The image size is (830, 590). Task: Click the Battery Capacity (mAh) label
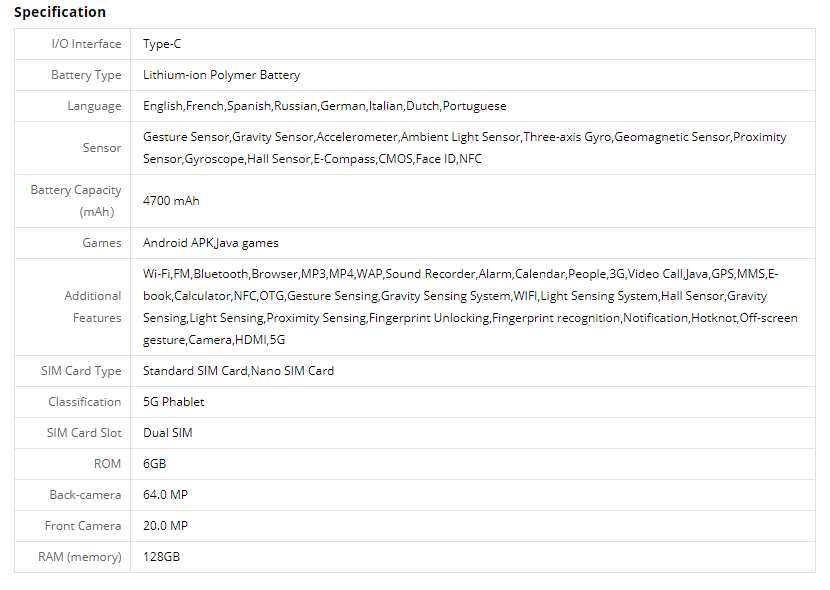[x=76, y=200]
